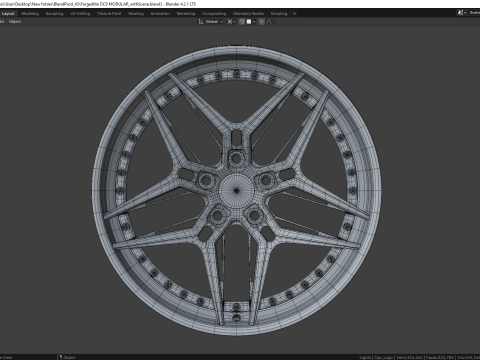
Task: Click the Cap_Logo object name in the status bar
Action: (x=384, y=357)
